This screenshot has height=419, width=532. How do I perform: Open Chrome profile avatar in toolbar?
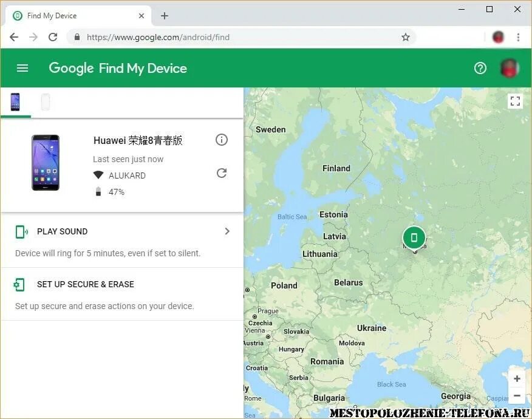[498, 37]
